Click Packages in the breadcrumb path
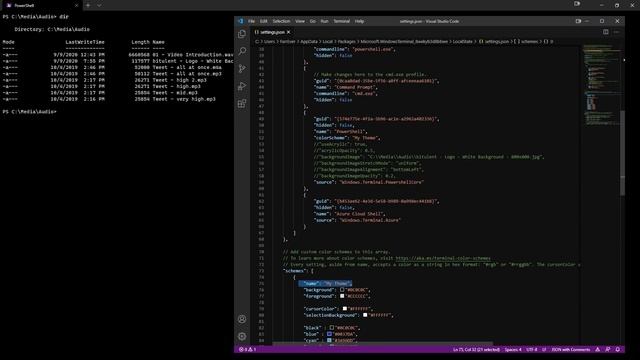Screen dimensions: 640x360 click(x=347, y=42)
